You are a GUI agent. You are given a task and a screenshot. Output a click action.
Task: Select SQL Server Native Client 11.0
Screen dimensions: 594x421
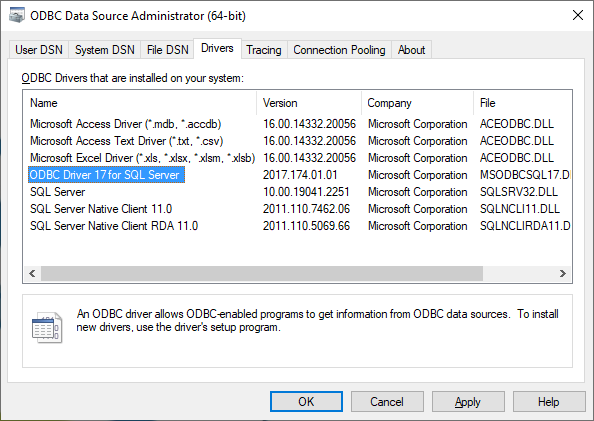point(101,209)
